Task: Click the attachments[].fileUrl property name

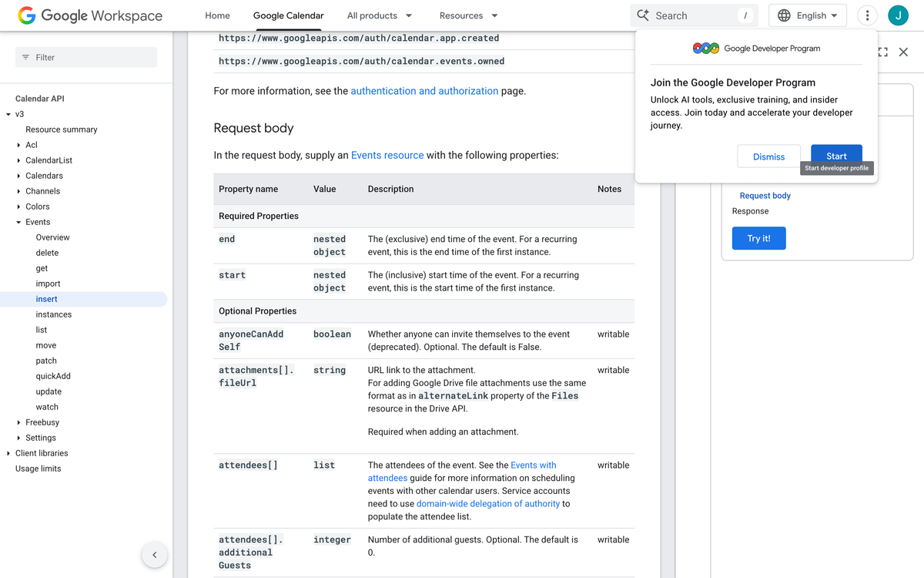Action: click(x=256, y=376)
